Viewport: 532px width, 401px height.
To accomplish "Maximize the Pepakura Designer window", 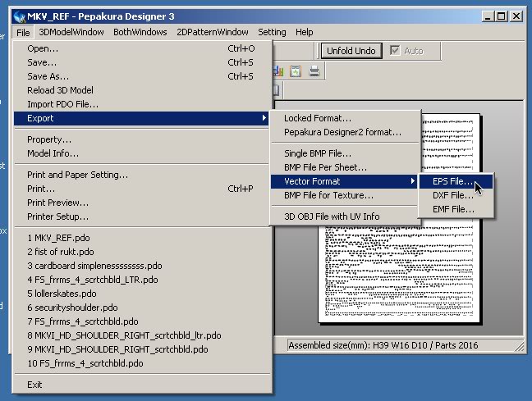I will pyautogui.click(x=501, y=16).
